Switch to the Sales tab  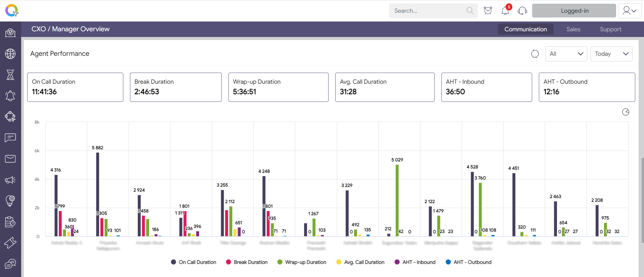[x=573, y=29]
